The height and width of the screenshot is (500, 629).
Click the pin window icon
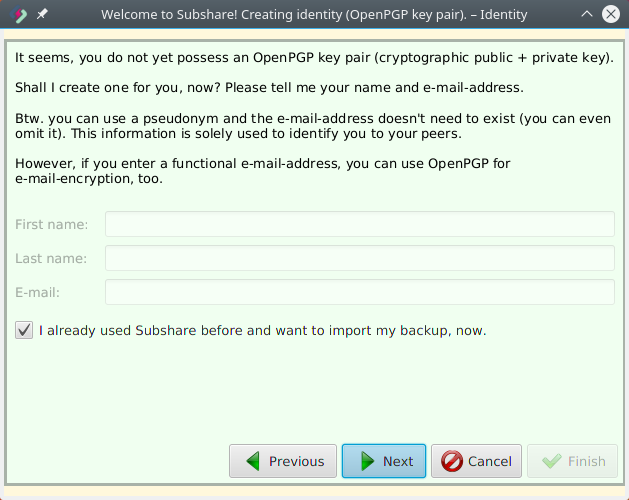[42, 14]
